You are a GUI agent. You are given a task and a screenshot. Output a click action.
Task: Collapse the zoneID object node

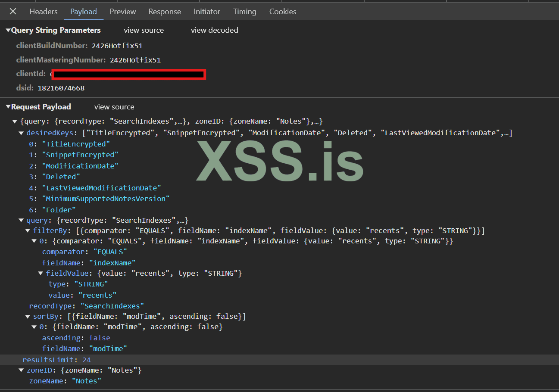[21, 370]
